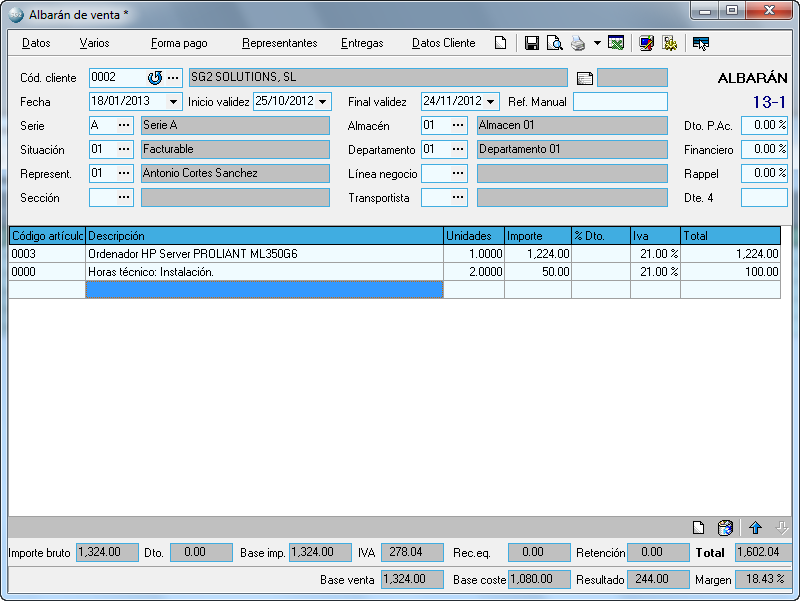Screen dimensions: 800x601
Task: Click the Ref. Manual input field
Action: [x=620, y=102]
